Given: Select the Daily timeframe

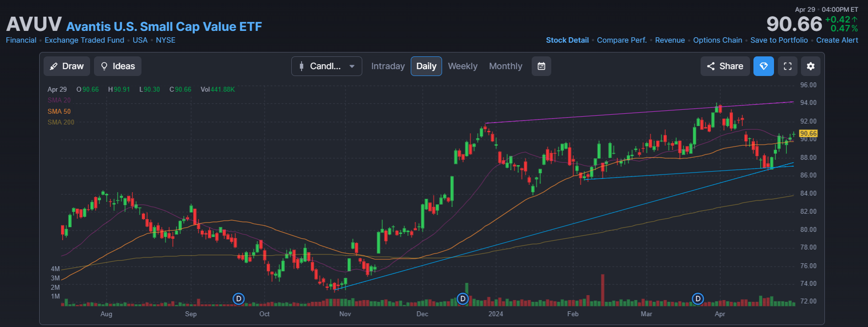Looking at the screenshot, I should pos(426,66).
